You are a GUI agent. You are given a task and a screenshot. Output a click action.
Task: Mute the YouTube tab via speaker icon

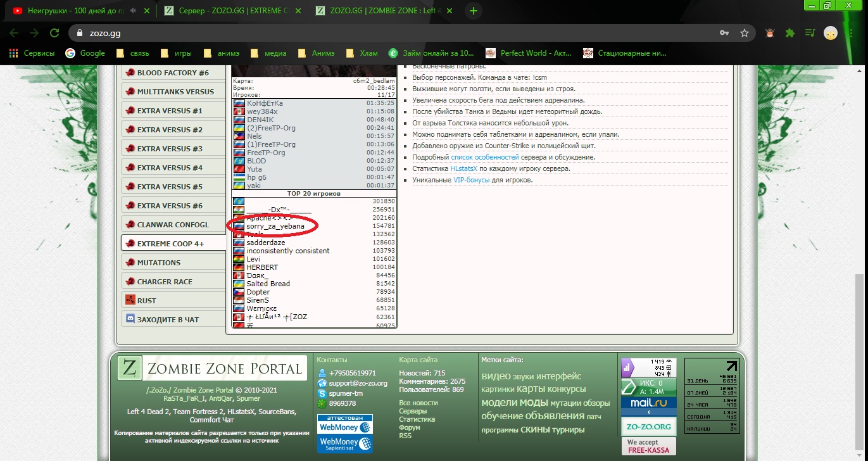133,11
